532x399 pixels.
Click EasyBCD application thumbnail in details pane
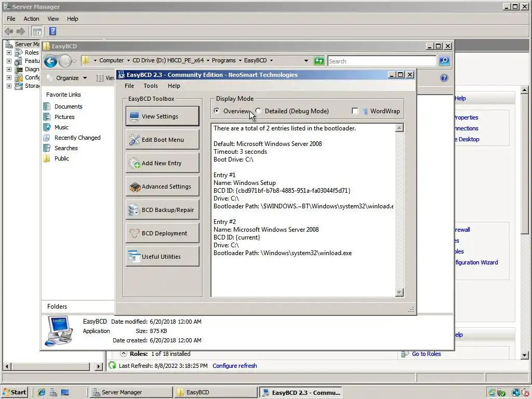[59, 331]
